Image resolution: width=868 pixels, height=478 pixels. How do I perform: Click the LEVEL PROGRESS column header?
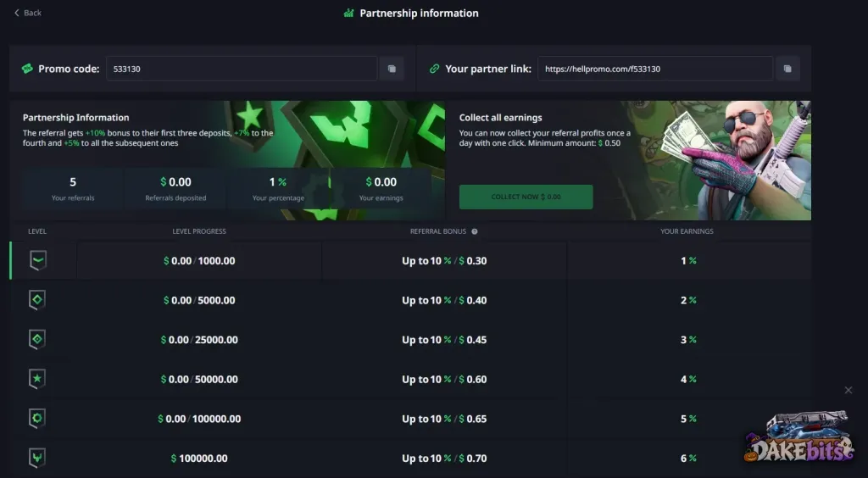pos(199,231)
